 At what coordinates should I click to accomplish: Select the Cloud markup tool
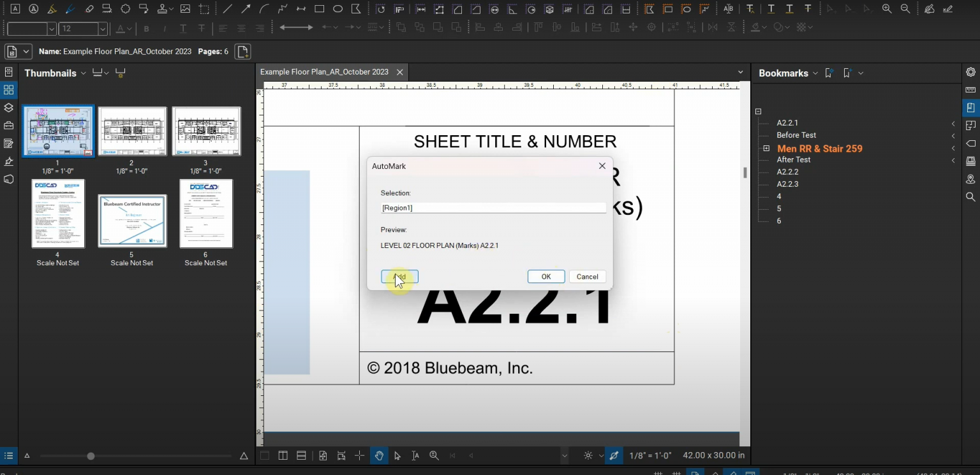[x=125, y=9]
